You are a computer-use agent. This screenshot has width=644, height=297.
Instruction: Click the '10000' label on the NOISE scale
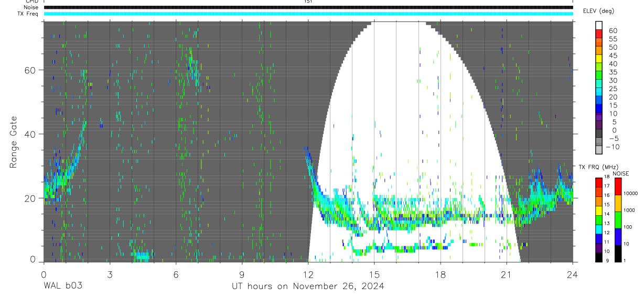[631, 193]
